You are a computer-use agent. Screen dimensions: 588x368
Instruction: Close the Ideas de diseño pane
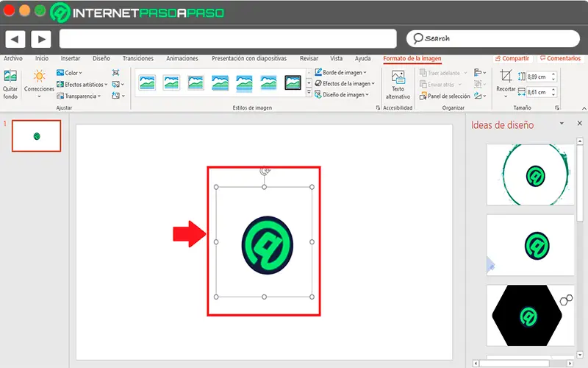pos(579,123)
